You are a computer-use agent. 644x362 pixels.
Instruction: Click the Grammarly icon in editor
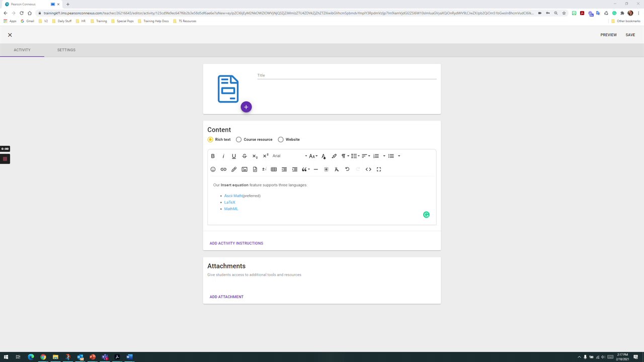tap(426, 215)
